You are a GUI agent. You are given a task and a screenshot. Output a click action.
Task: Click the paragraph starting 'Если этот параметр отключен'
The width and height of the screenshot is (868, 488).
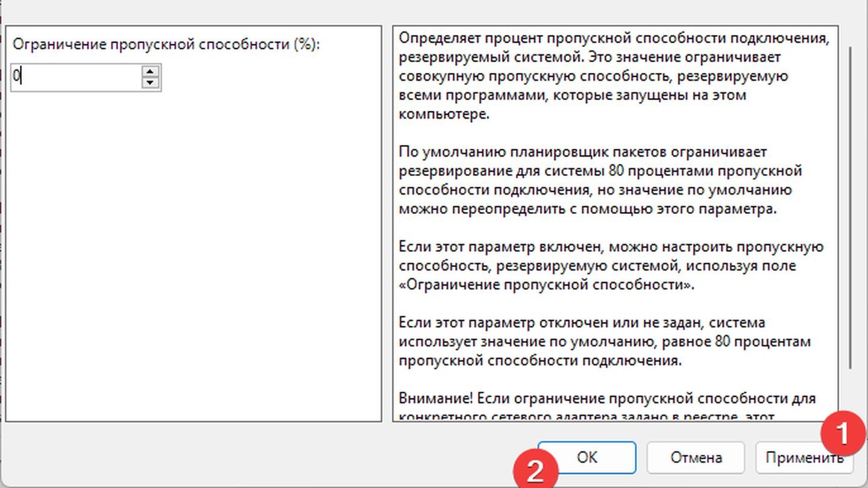point(605,342)
